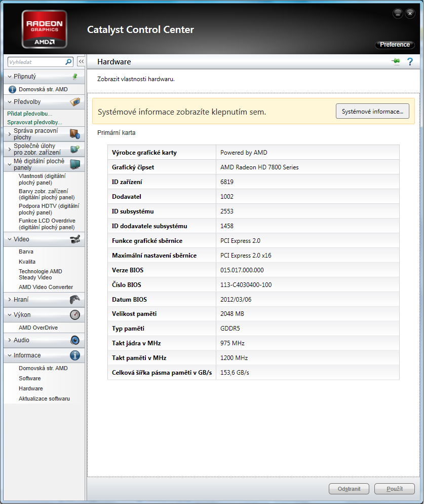The height and width of the screenshot is (504, 424).
Task: Open AMD OverDrive under Výkon
Action: 38,328
